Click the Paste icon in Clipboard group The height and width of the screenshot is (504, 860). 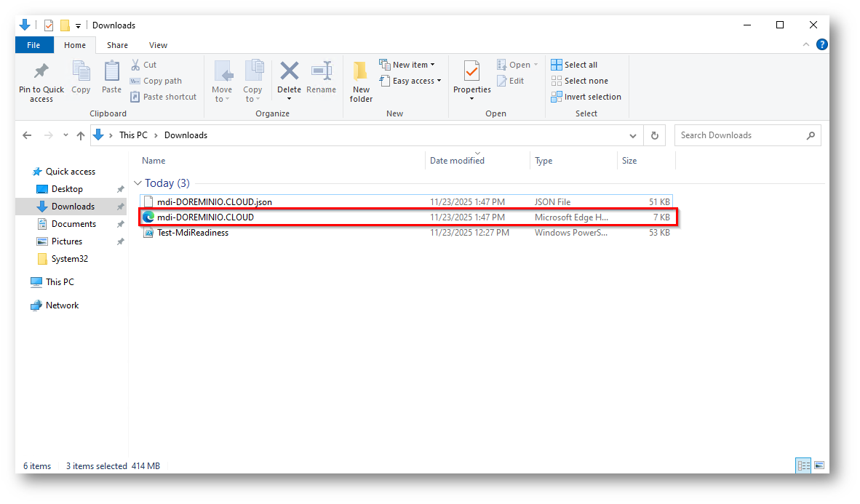(x=111, y=72)
